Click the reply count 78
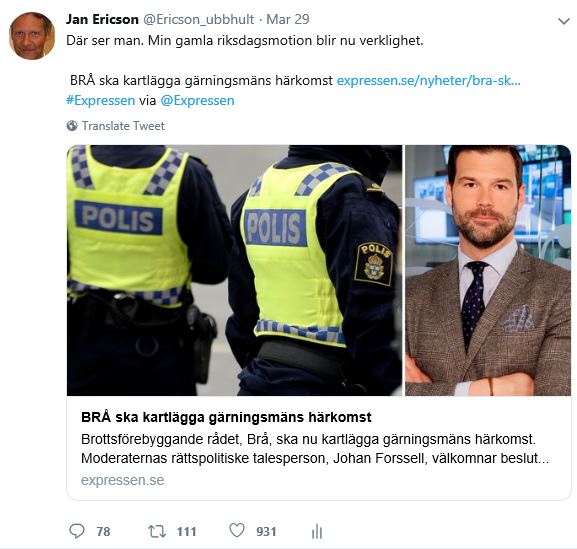This screenshot has width=577, height=549. click(103, 531)
